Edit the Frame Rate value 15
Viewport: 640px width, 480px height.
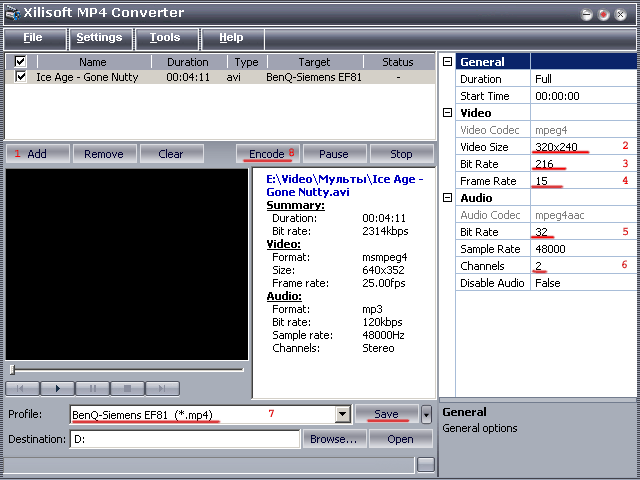[x=584, y=181]
